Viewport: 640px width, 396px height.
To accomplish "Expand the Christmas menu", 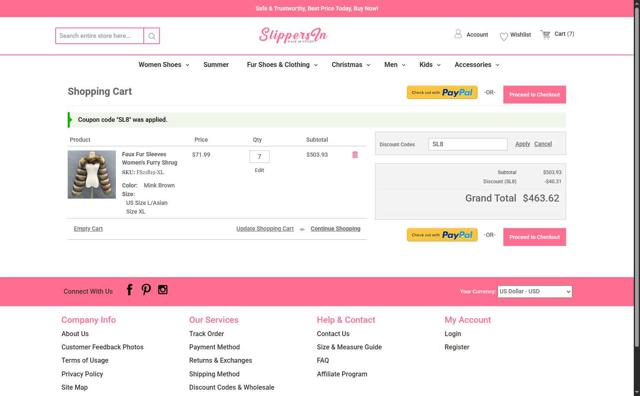I will (x=351, y=65).
